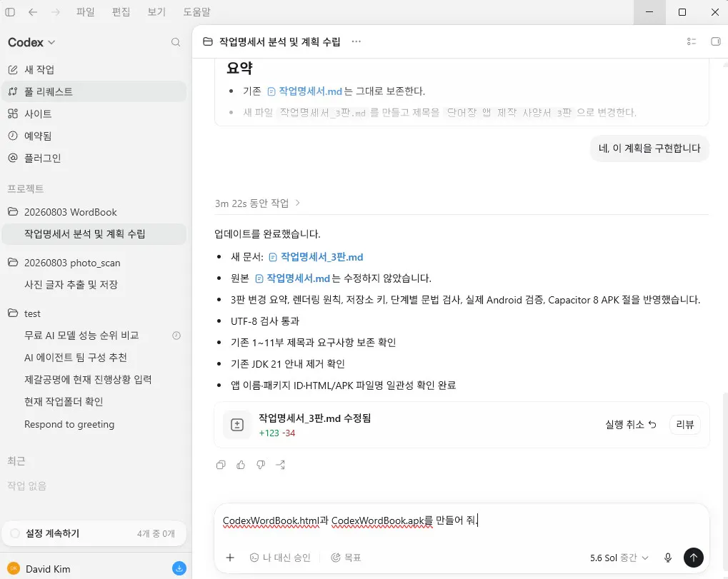This screenshot has width=728, height=579.
Task: Open 플러그인 in sidebar
Action: pos(94,158)
